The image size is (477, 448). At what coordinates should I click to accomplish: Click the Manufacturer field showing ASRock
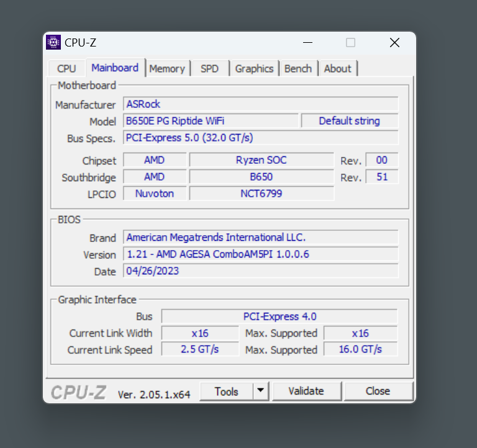(261, 104)
